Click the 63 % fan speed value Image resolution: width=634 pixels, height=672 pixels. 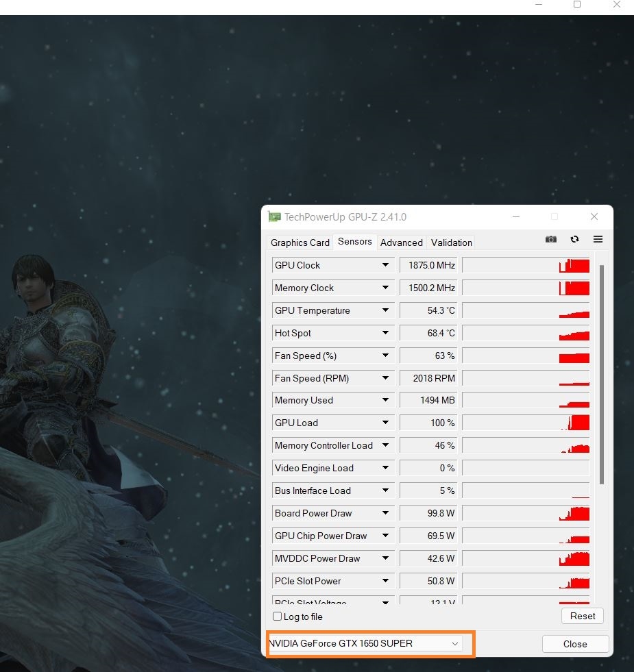(428, 356)
